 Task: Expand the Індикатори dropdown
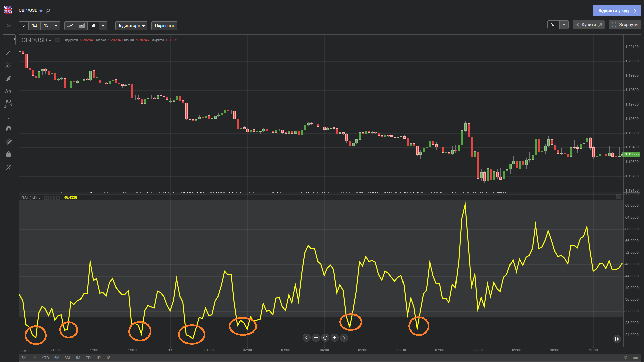click(x=131, y=26)
